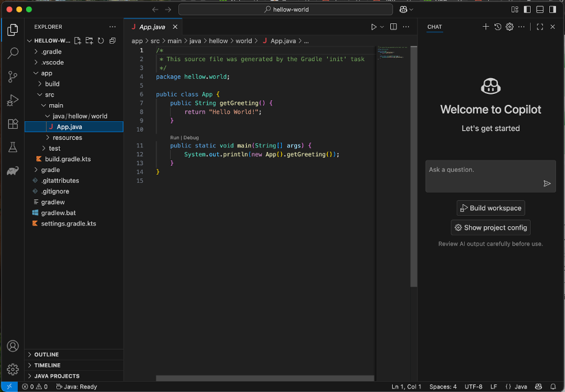Open the Run and Debug view
Viewport: 565px width, 392px height.
(x=12, y=100)
